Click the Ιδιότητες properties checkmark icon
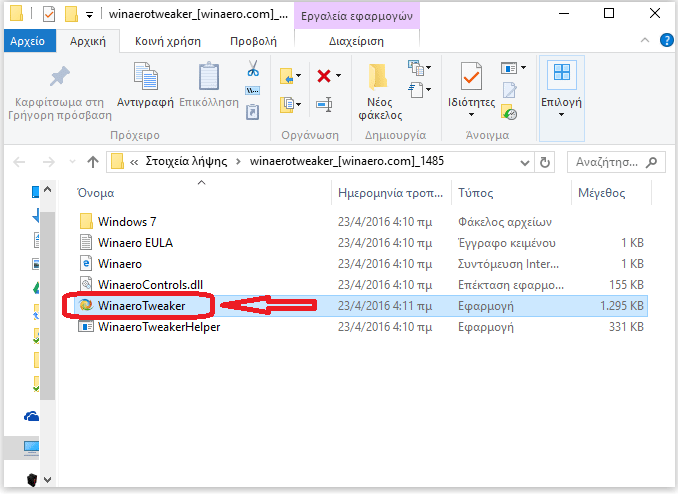Screen dimensions: 678x494 [471, 77]
